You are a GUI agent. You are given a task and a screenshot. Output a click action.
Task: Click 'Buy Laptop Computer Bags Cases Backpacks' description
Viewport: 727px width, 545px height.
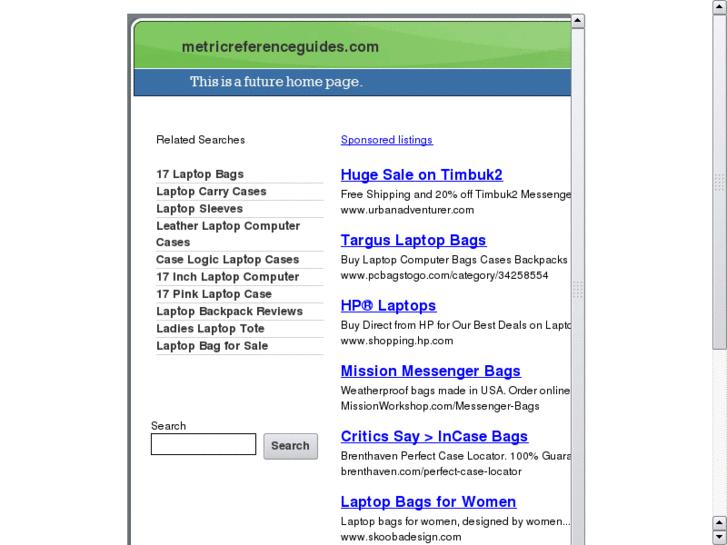[454, 259]
